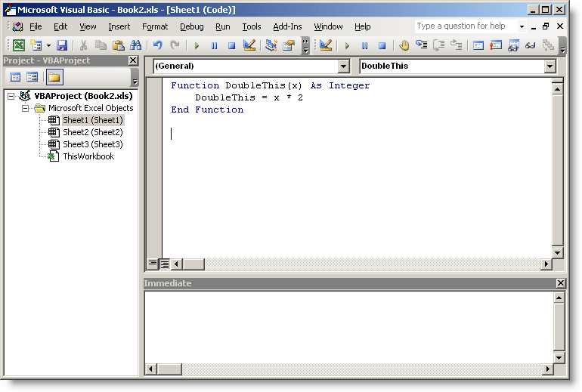
Task: Collapse the Microsoft Excel Objects folder
Action: pyautogui.click(x=26, y=108)
